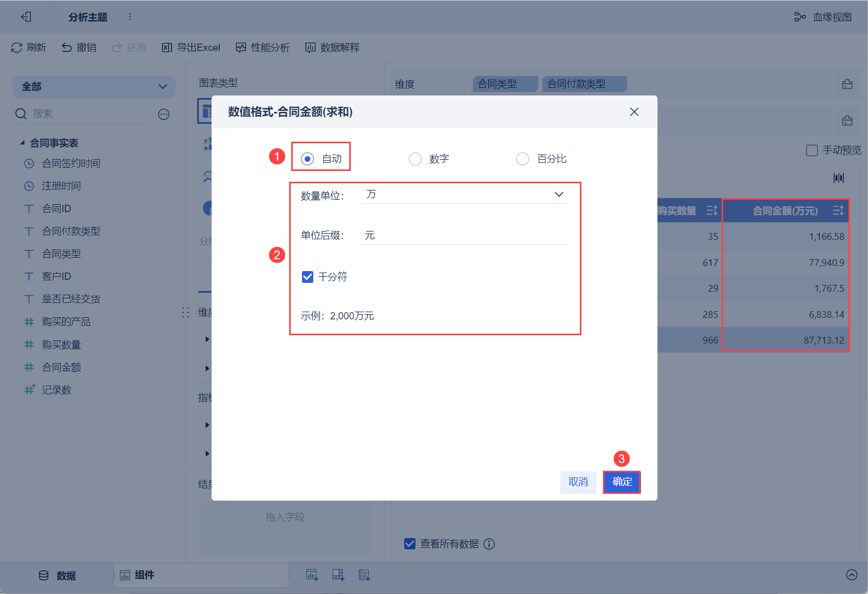868x594 pixels.
Task: Open the 血缘视图 lineage view
Action: click(x=823, y=17)
